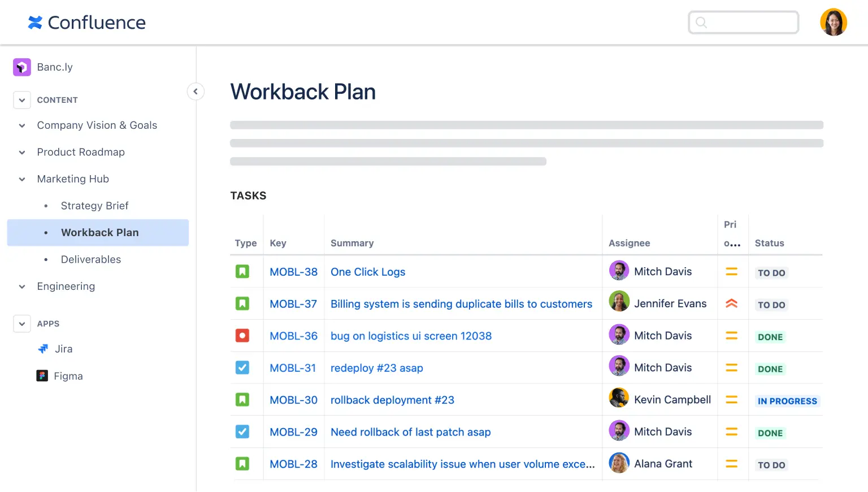This screenshot has width=868, height=492.
Task: Open Figma from the Apps section
Action: (68, 376)
